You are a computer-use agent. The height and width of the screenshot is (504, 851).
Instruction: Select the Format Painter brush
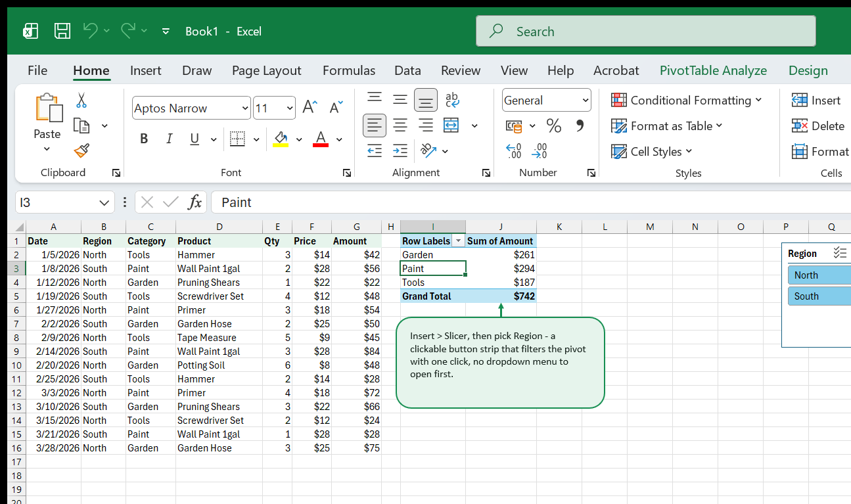[x=81, y=151]
